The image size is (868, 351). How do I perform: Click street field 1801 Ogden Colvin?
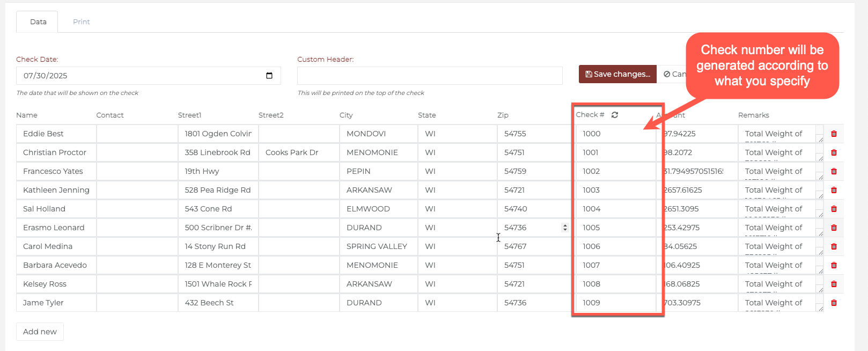tap(218, 134)
